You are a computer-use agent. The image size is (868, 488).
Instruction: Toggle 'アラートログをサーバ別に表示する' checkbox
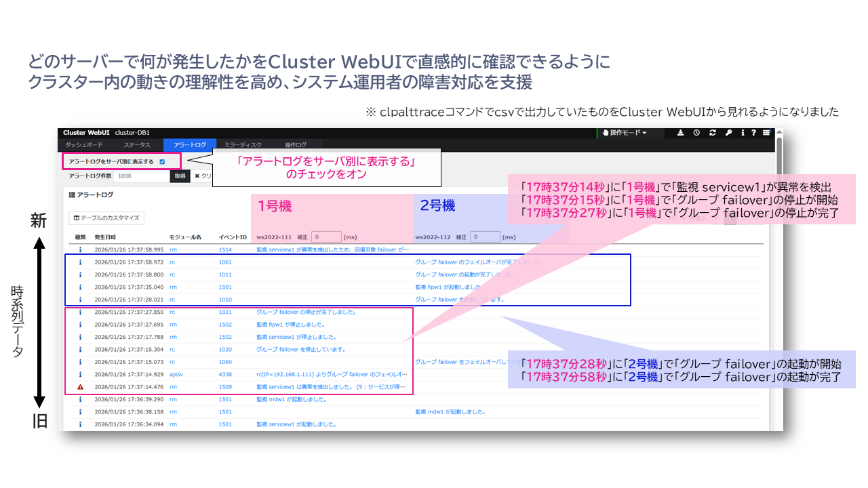pos(162,161)
